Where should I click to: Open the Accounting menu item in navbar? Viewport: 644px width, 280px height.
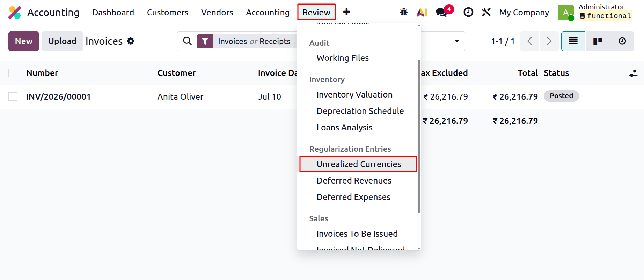click(268, 13)
